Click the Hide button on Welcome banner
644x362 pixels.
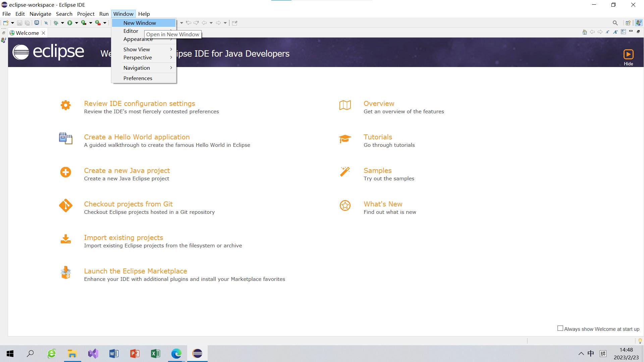pos(628,57)
